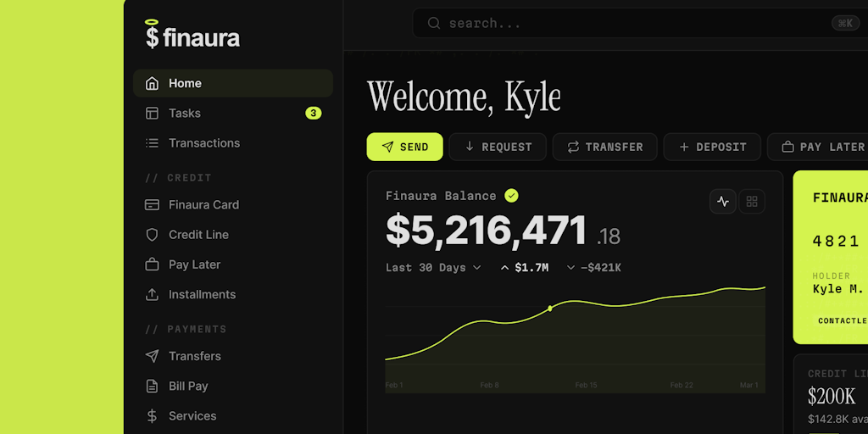
Task: Click the sidebar Pay Later bag icon
Action: pyautogui.click(x=152, y=264)
